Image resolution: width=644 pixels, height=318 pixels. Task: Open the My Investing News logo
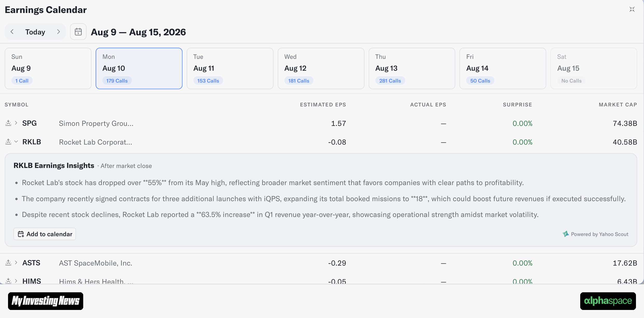point(46,301)
